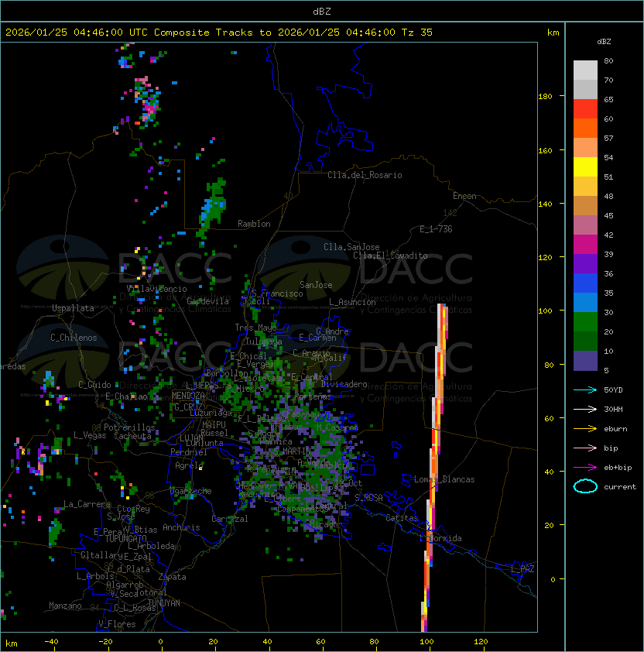Select the orange 57-60 dBZ swatch
This screenshot has width=644, height=652.
pyautogui.click(x=585, y=128)
